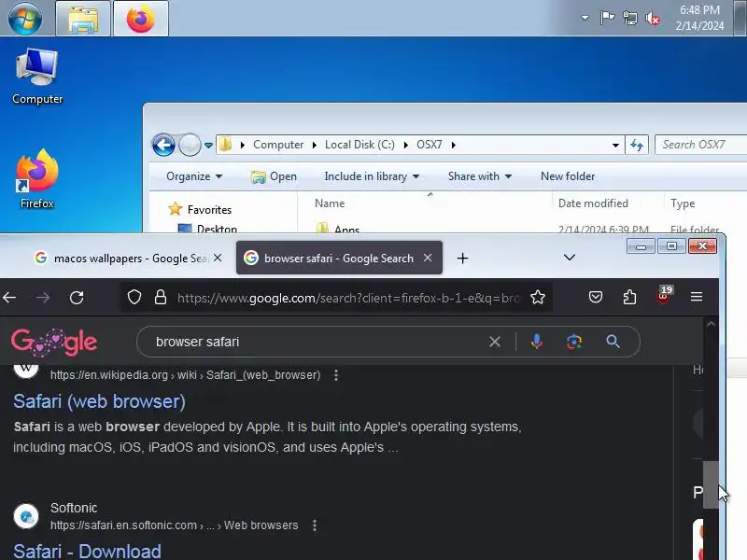The image size is (747, 560).
Task: Switch to Firefox in the taskbar
Action: pos(141,19)
